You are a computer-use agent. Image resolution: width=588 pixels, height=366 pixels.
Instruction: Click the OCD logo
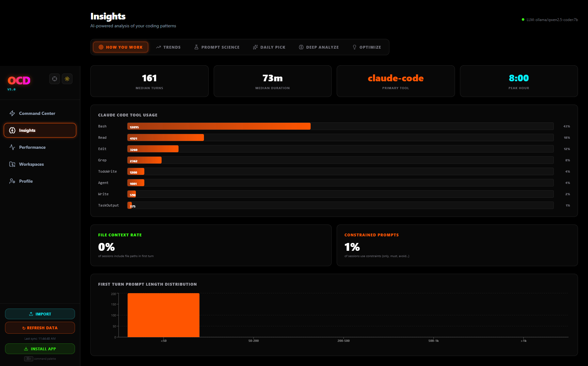coord(19,81)
